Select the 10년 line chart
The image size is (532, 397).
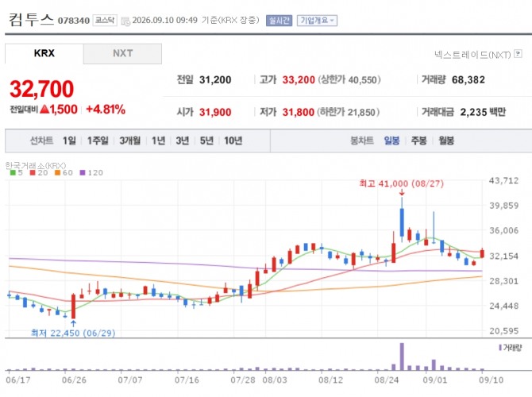tap(233, 141)
